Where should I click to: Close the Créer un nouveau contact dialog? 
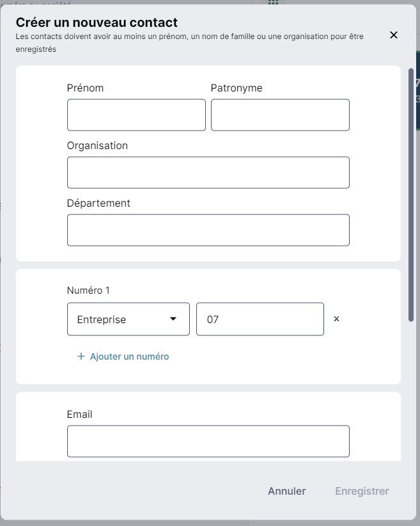point(394,35)
